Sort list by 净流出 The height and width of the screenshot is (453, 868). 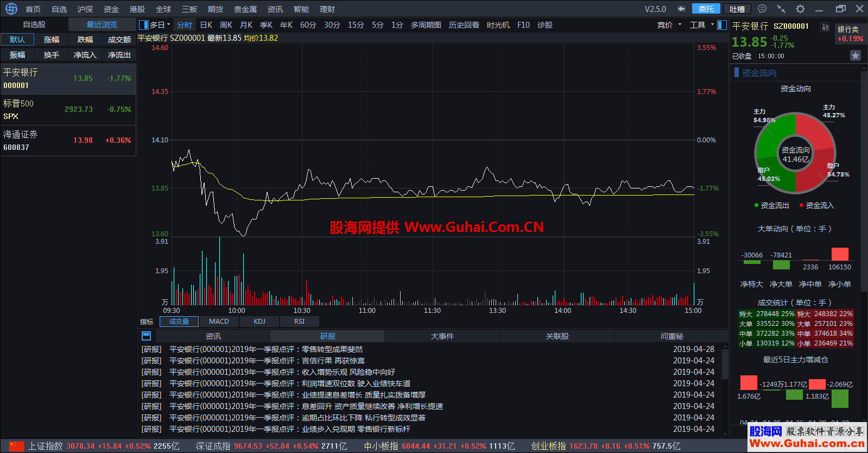119,55
